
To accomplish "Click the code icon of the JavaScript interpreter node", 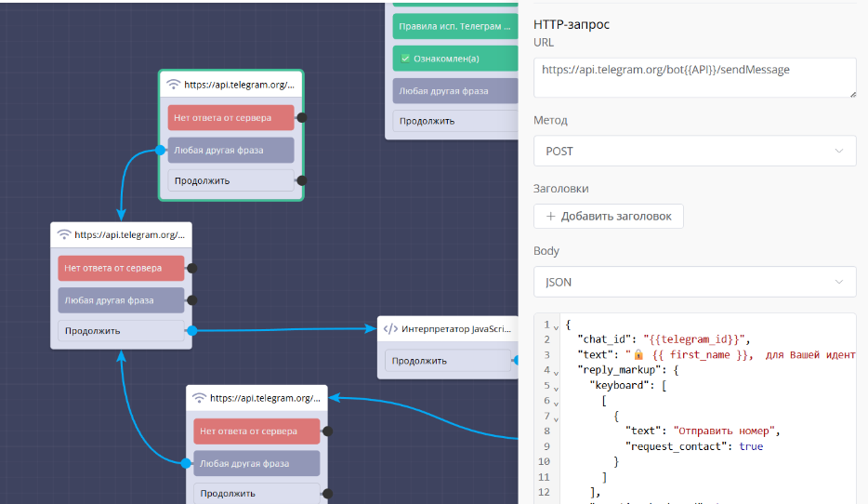I will point(391,328).
